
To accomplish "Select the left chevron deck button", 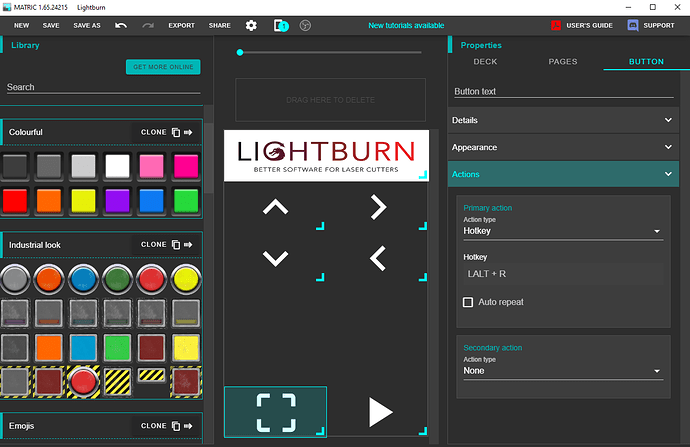I will (378, 258).
